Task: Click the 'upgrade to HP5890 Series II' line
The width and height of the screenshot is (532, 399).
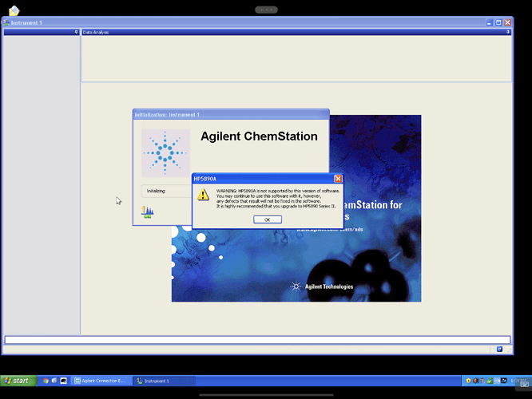Action: [x=276, y=206]
